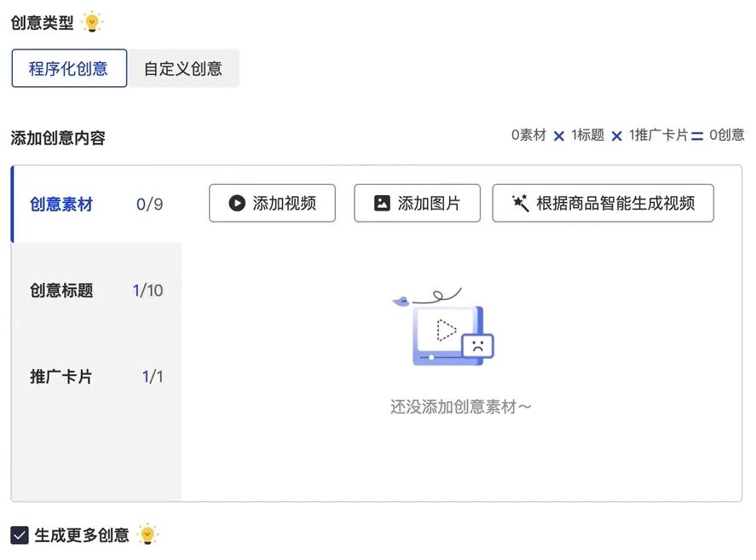Viewport: 756px width, 560px height.
Task: Click the equals sign before 0创意
Action: click(696, 136)
